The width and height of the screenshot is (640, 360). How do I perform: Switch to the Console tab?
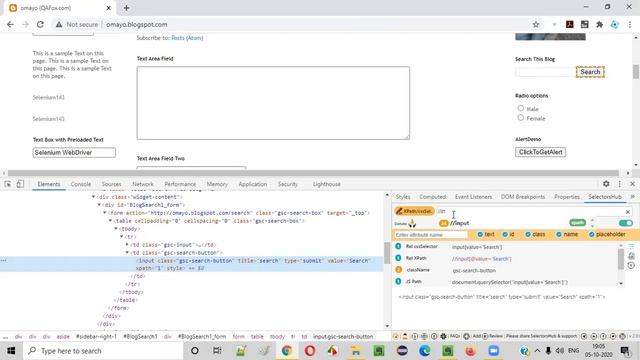[x=81, y=184]
